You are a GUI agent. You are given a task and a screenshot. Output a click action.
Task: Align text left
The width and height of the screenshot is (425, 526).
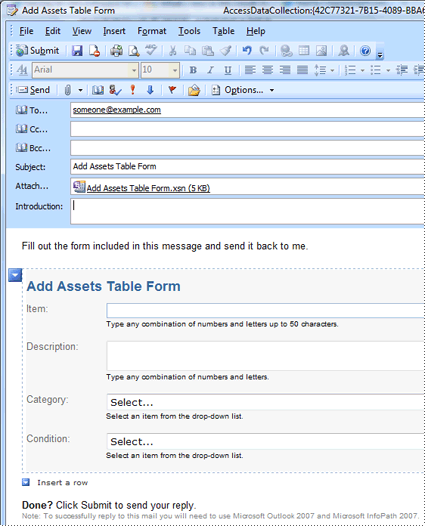point(250,70)
